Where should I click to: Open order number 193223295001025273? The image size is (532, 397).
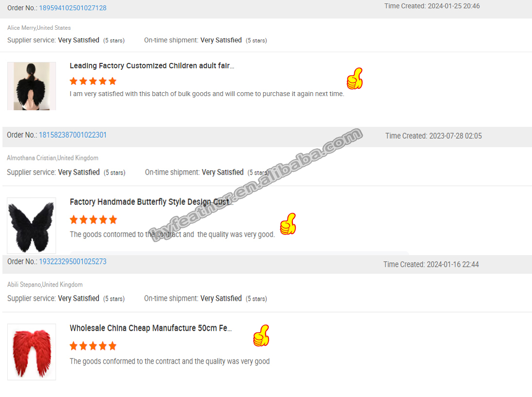tap(73, 261)
